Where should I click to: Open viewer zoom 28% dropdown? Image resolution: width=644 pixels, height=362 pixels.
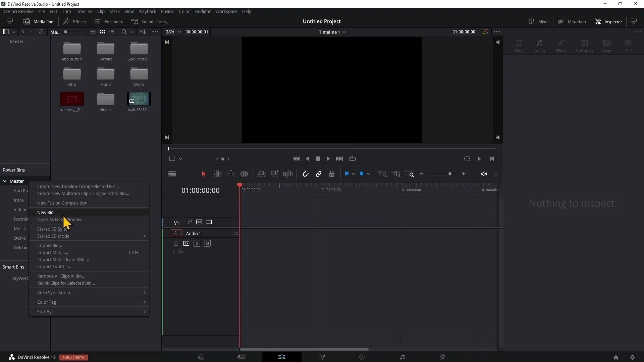pos(173,32)
